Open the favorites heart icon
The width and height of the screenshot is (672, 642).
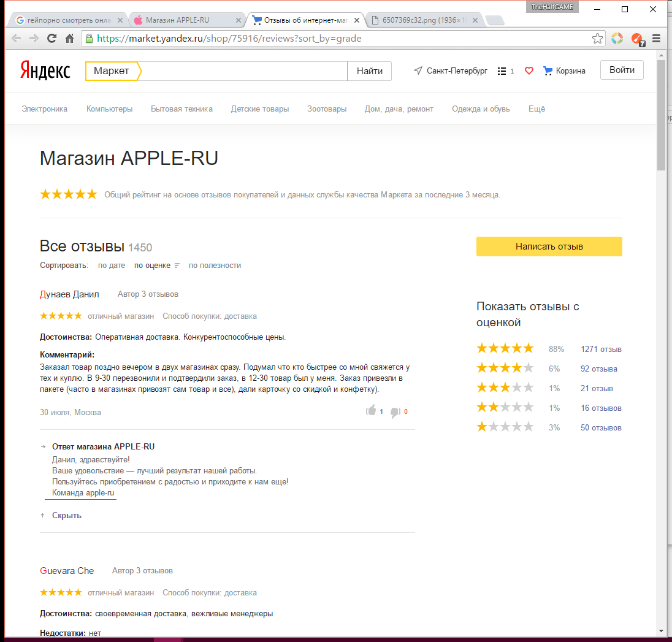529,71
